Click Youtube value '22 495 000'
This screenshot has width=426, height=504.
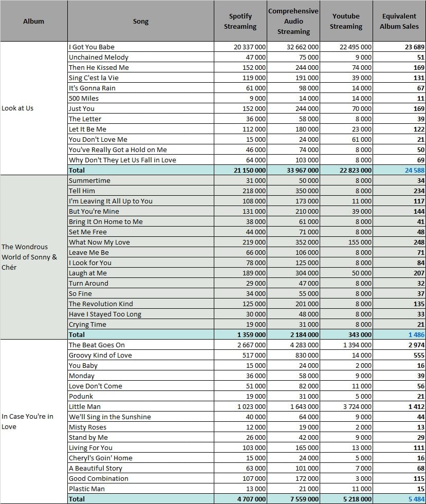pos(356,47)
